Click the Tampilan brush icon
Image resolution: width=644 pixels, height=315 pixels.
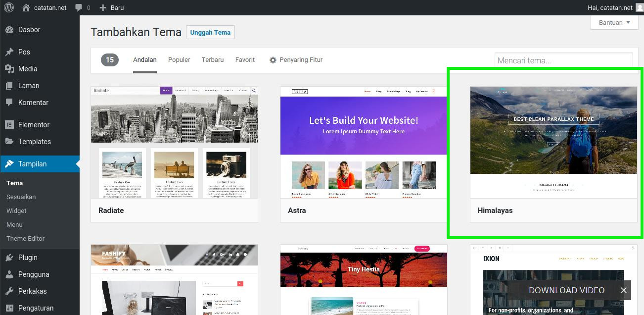coord(9,164)
